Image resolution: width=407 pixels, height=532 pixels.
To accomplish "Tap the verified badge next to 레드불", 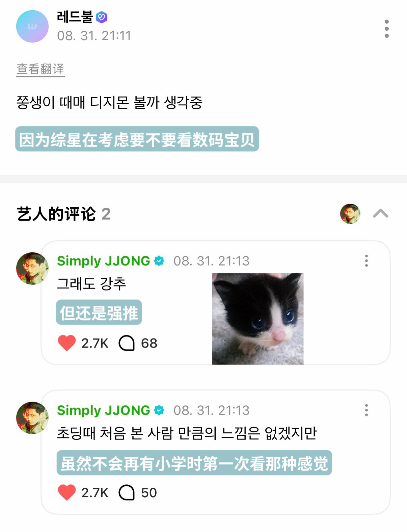I will 102,17.
